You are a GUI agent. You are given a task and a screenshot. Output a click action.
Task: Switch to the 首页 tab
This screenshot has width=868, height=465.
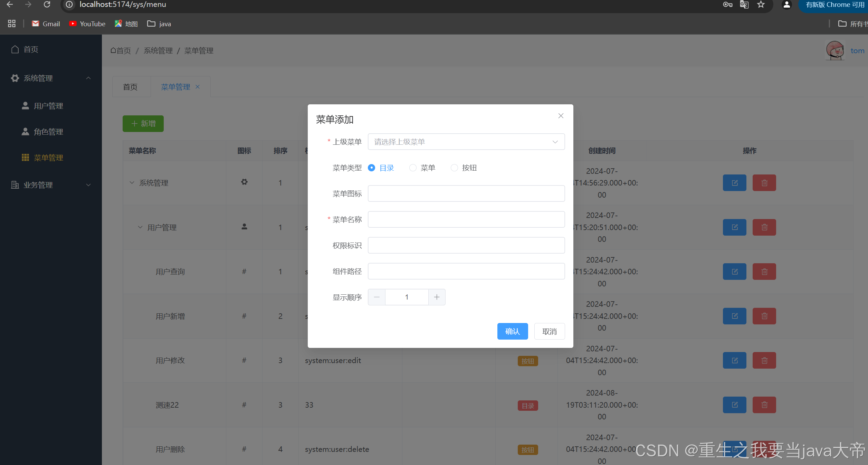pyautogui.click(x=130, y=87)
